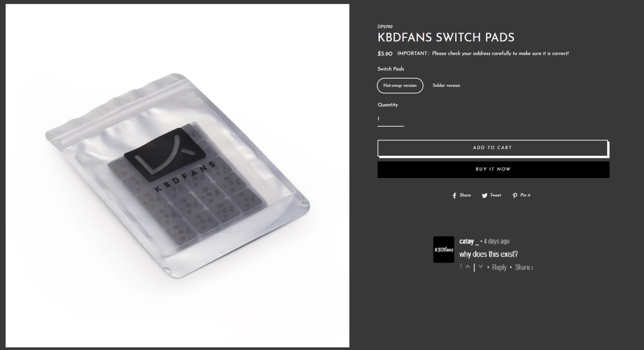Click the KBDFANS SWITCH PADS product title
The height and width of the screenshot is (350, 644).
[x=446, y=38]
